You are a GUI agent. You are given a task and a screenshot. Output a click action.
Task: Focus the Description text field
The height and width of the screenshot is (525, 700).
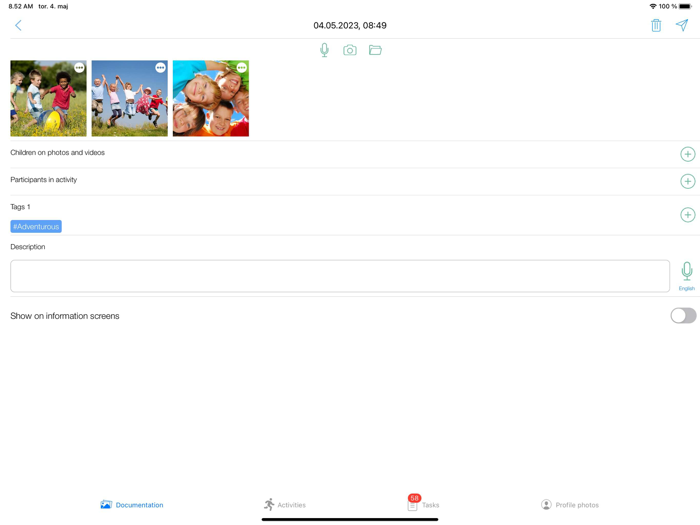point(340,276)
